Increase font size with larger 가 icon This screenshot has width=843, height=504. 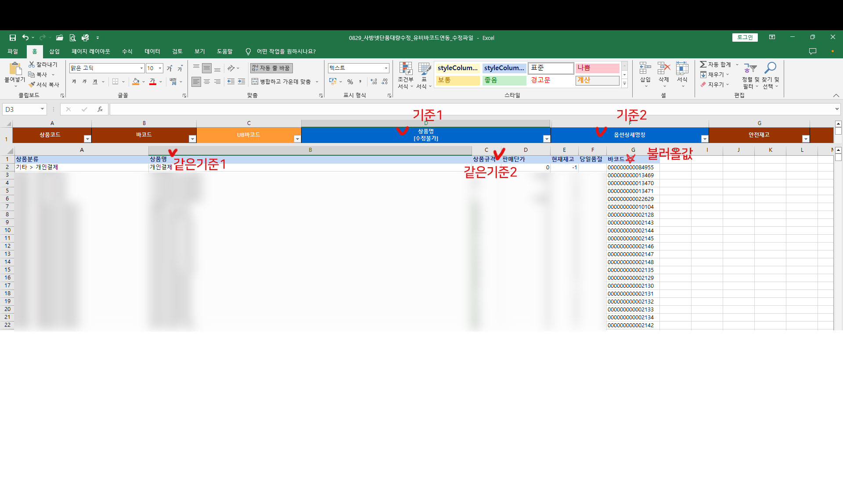pos(169,68)
